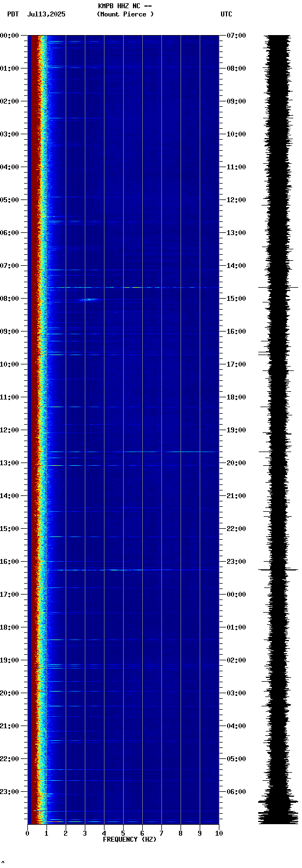Click the 23:00 UTC time label
The height and width of the screenshot is (868, 302).
tap(236, 562)
